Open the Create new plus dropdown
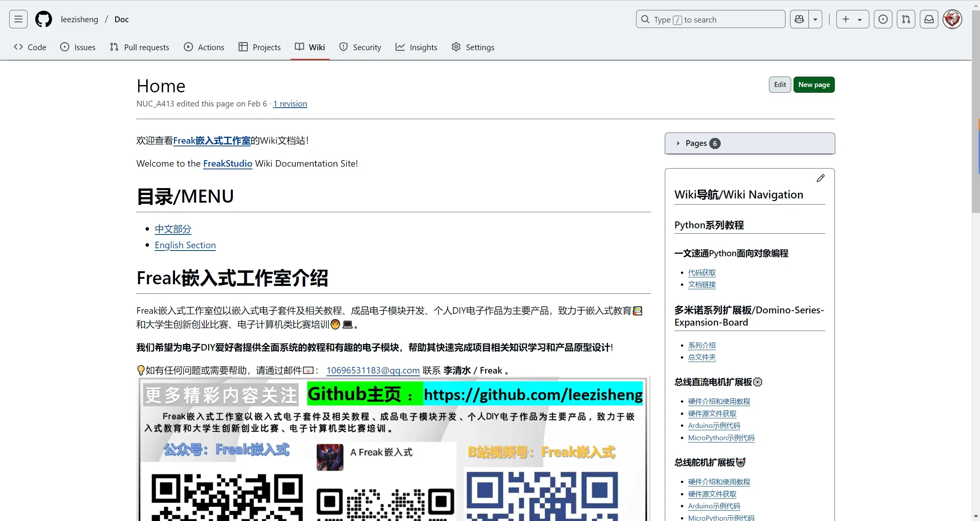Screen dimensions: 980x521 click(x=852, y=19)
